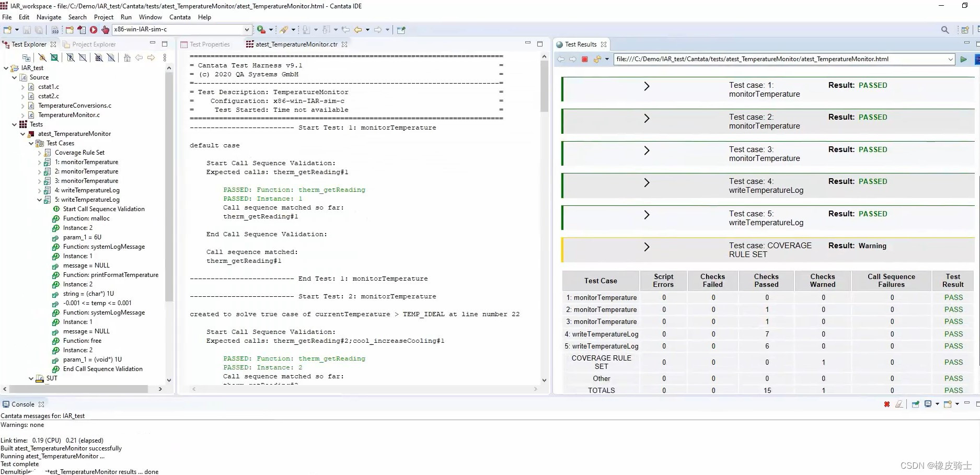Select Function: printFormatTemperature tree item

coord(111,275)
